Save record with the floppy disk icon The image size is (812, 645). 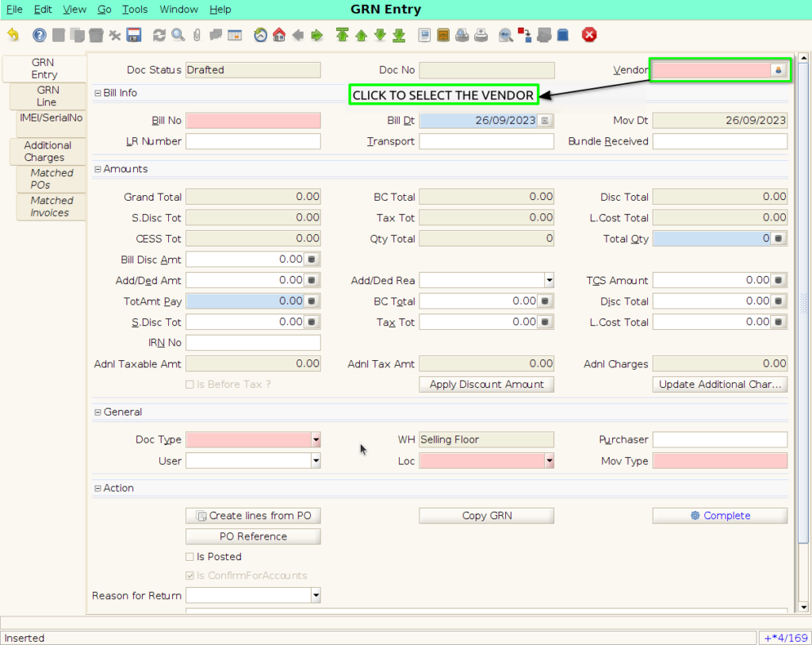[134, 35]
